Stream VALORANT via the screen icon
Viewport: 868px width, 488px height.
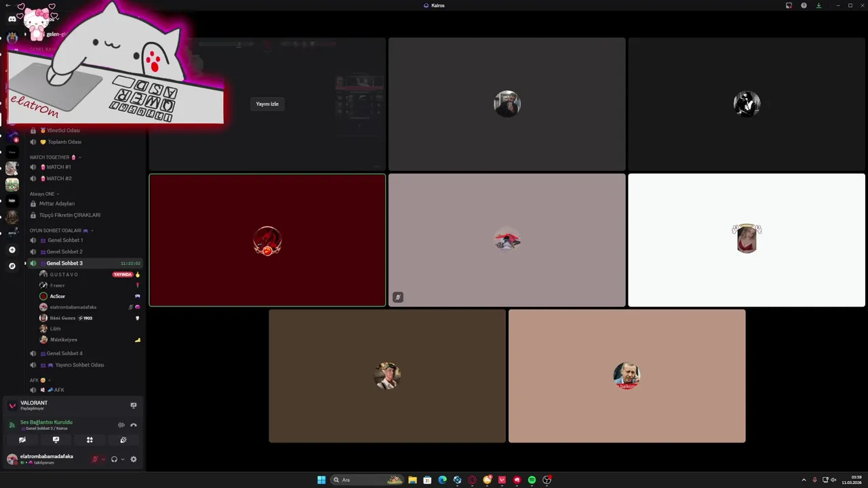point(134,405)
